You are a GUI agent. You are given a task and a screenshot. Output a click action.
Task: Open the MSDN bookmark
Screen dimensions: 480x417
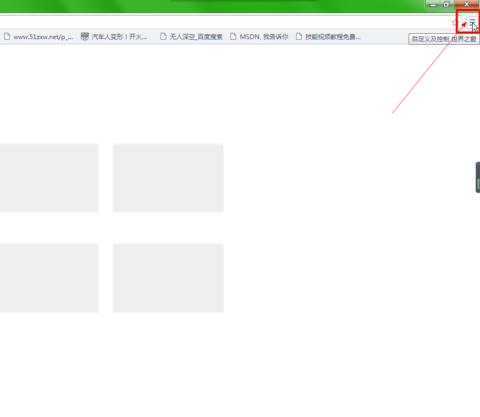click(259, 37)
